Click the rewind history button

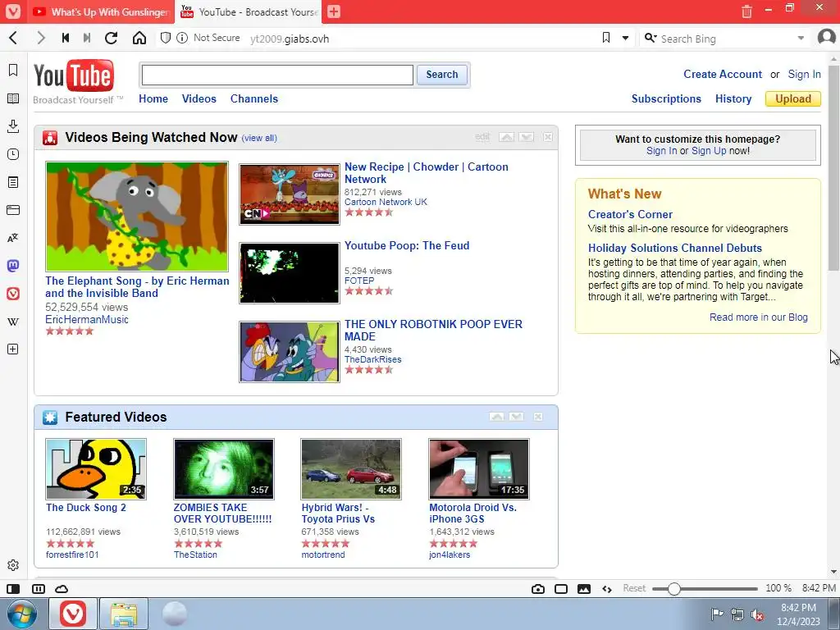[66, 38]
